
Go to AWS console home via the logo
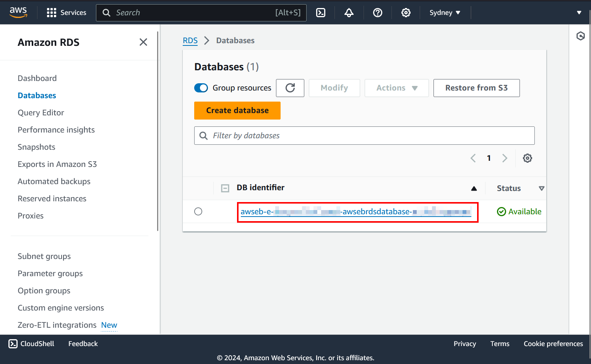[x=18, y=12]
